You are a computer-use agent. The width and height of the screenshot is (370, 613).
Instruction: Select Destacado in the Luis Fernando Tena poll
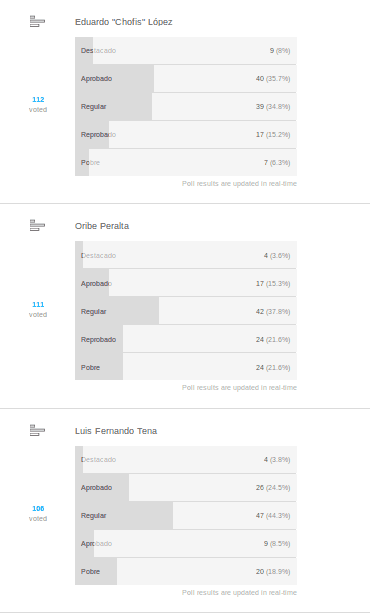click(x=186, y=460)
